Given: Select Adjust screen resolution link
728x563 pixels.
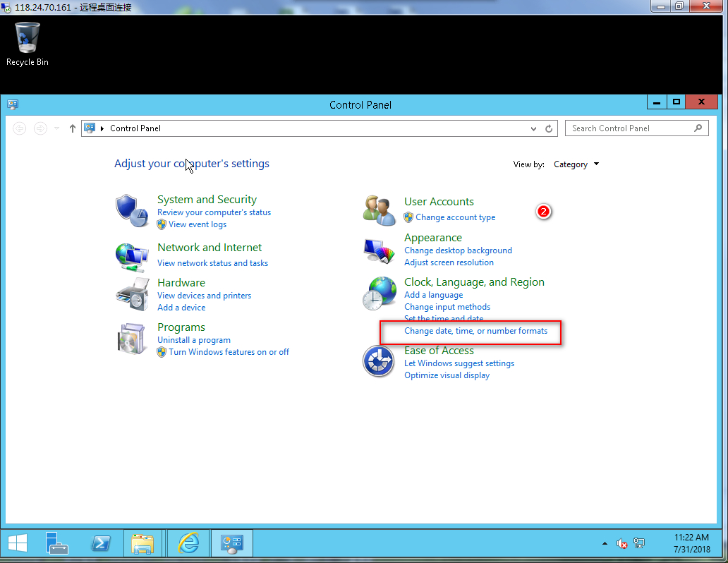Looking at the screenshot, I should pos(449,262).
